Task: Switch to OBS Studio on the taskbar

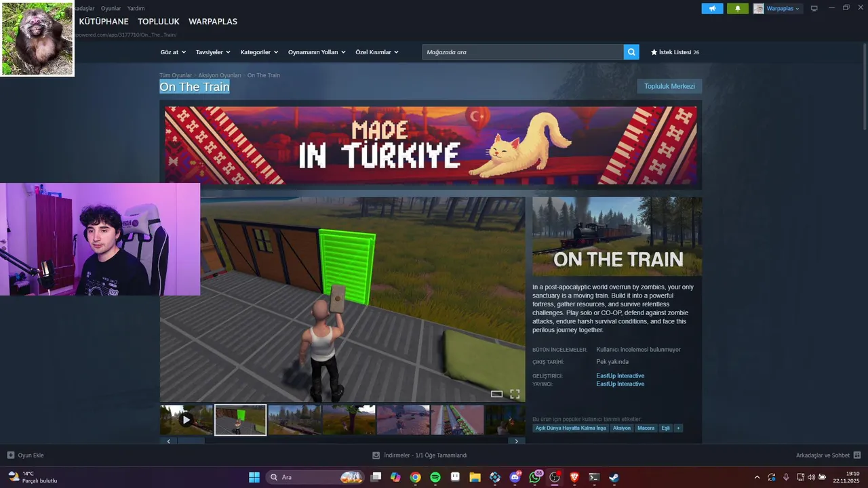Action: click(x=555, y=477)
